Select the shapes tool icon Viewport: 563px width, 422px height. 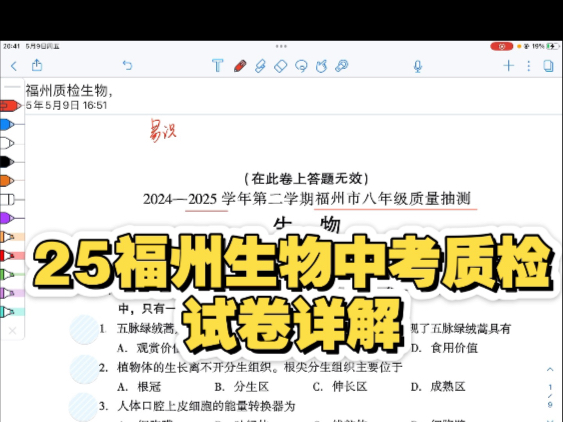321,66
